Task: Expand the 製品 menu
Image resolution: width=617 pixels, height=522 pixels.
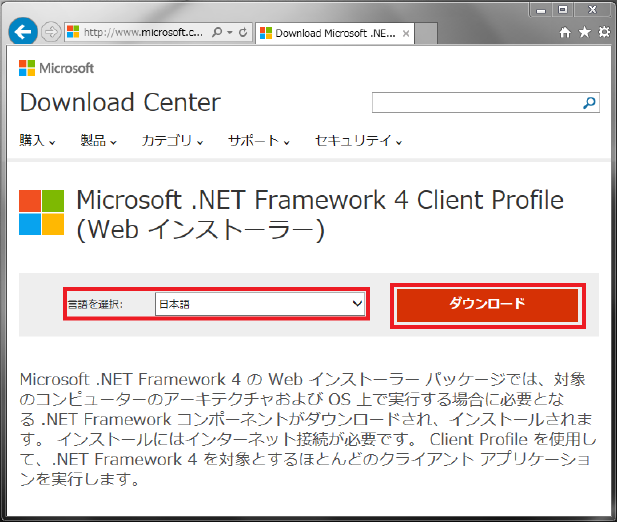Action: [x=98, y=140]
